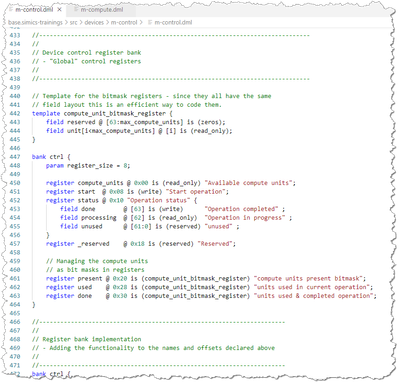Click line number 461 in the gutter

15,278
